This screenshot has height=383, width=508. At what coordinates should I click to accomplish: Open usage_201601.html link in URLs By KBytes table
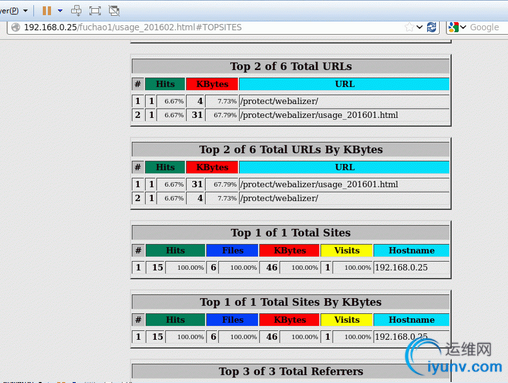319,184
